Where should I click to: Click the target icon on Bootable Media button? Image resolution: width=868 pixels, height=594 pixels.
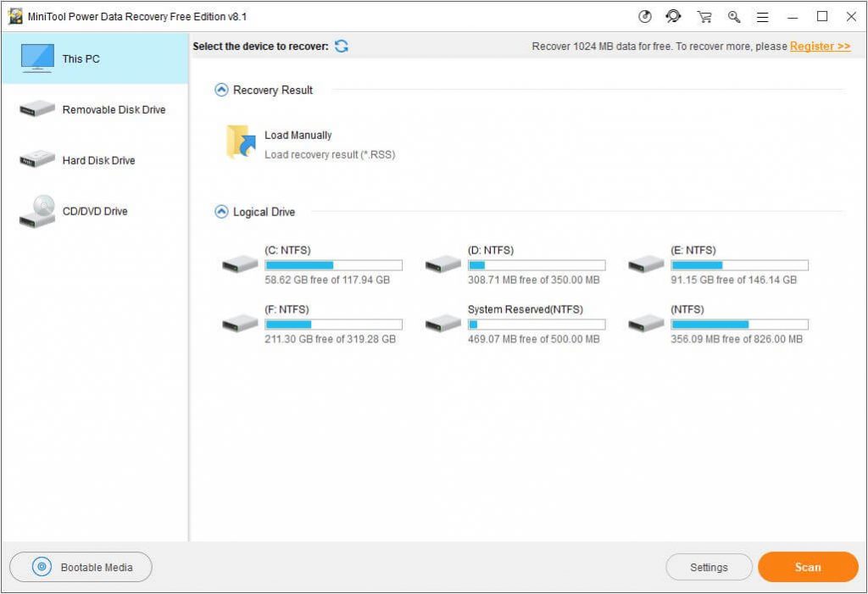click(x=42, y=567)
